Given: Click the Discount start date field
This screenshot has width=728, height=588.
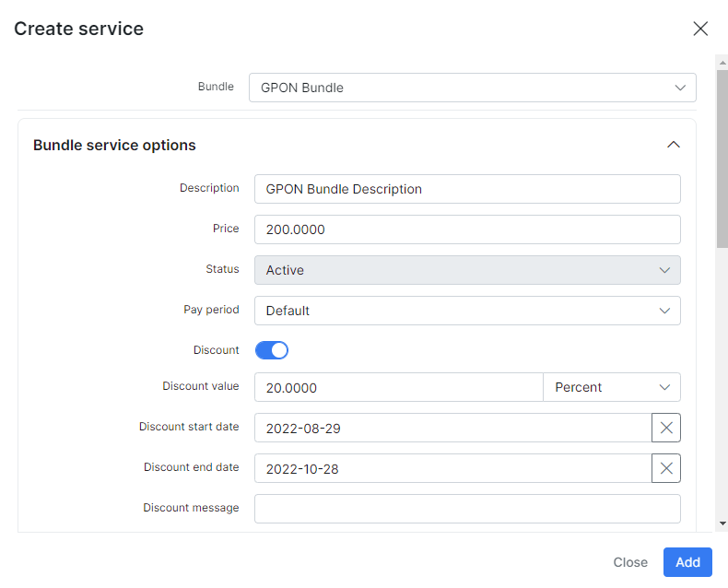Looking at the screenshot, I should [x=453, y=428].
